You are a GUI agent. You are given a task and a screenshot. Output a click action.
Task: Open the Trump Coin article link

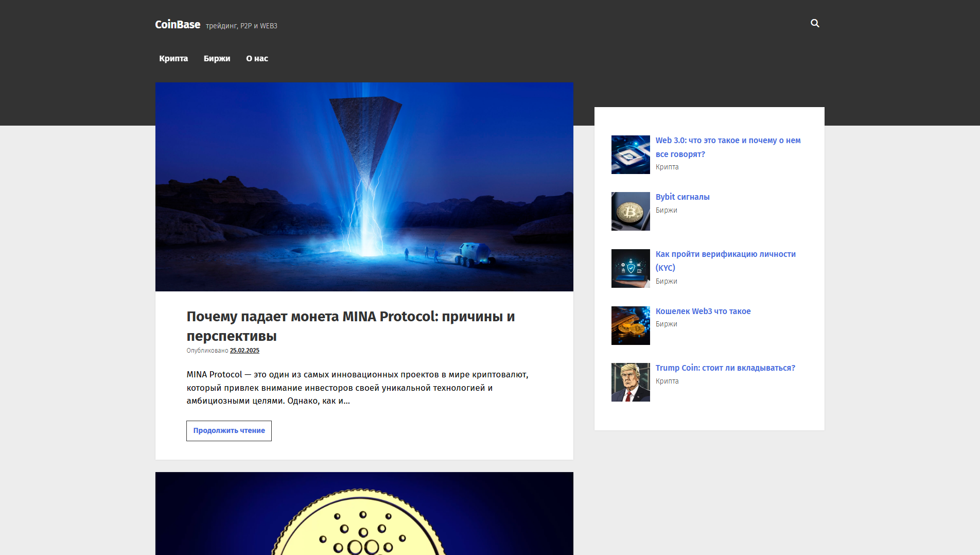point(725,368)
